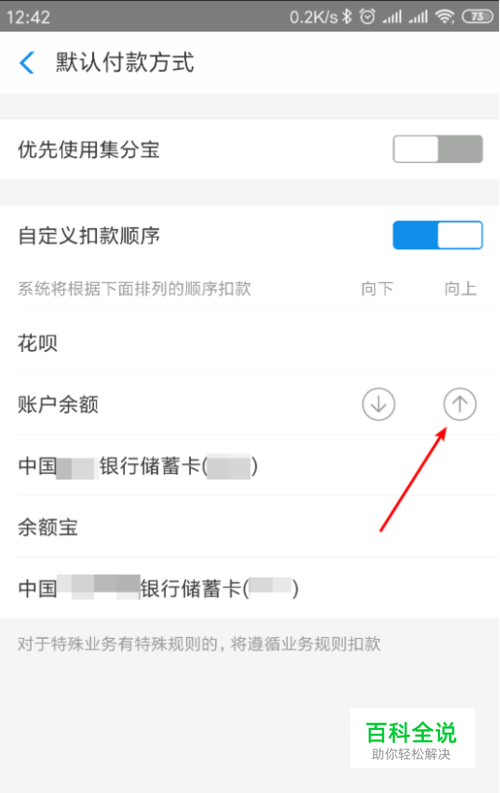Select first 中国 银行储蓄卡 row
The height and width of the screenshot is (793, 500).
[x=250, y=466]
